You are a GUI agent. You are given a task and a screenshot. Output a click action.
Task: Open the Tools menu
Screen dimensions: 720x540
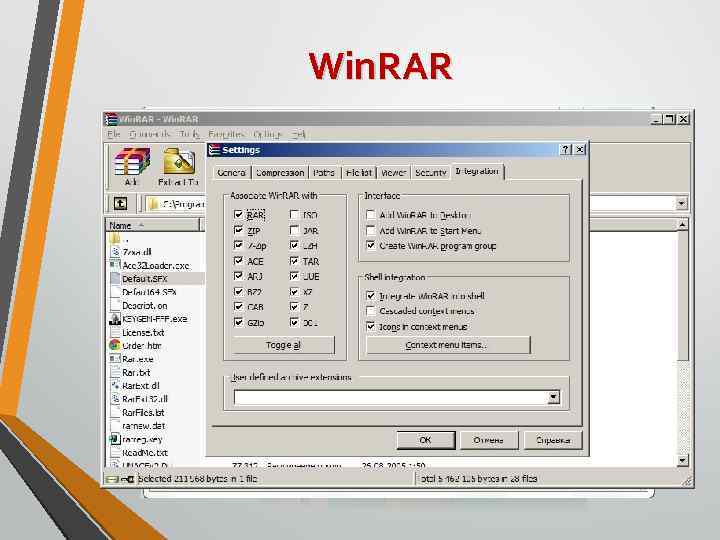tap(189, 134)
